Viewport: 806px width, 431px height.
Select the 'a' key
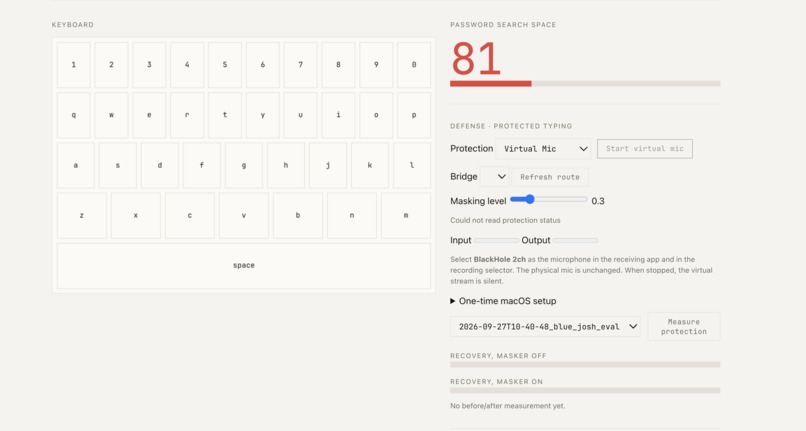pyautogui.click(x=76, y=166)
